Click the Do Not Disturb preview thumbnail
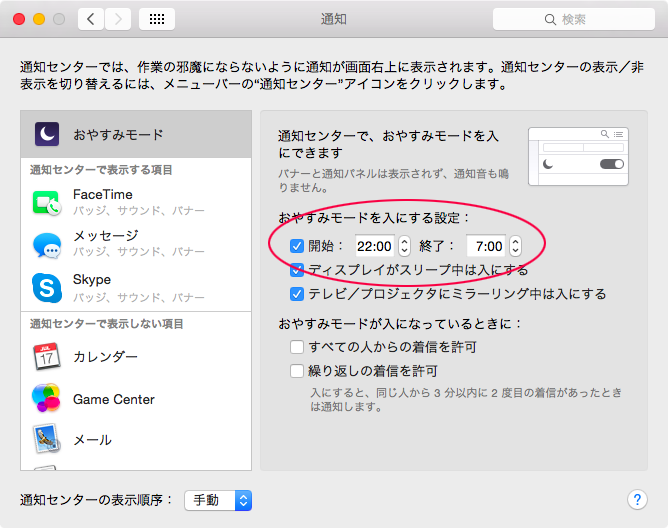The image size is (668, 528). coord(578,156)
